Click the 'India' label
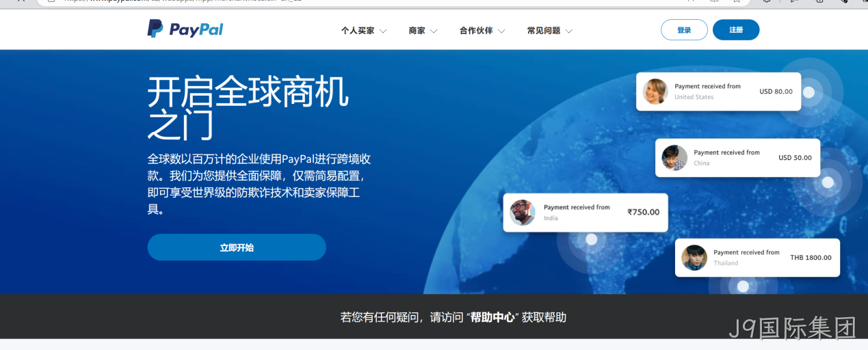This screenshot has height=350, width=868. (551, 218)
